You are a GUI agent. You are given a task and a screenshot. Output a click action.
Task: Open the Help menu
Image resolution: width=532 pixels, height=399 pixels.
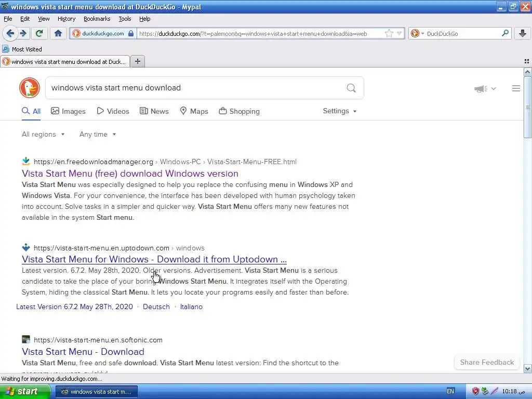point(144,19)
